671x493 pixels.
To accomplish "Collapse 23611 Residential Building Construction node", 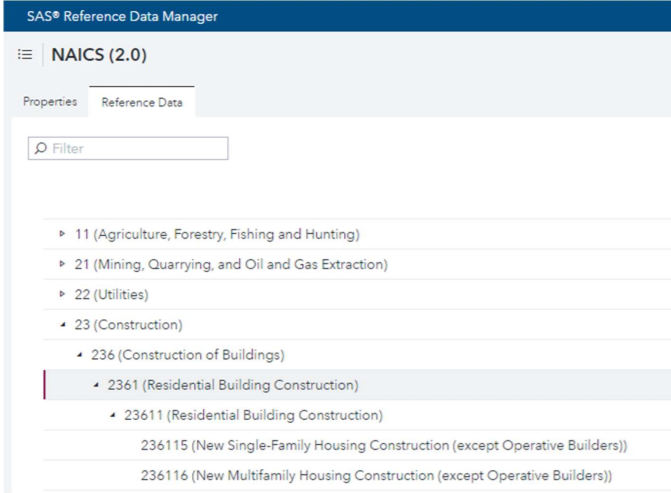I will (x=113, y=415).
